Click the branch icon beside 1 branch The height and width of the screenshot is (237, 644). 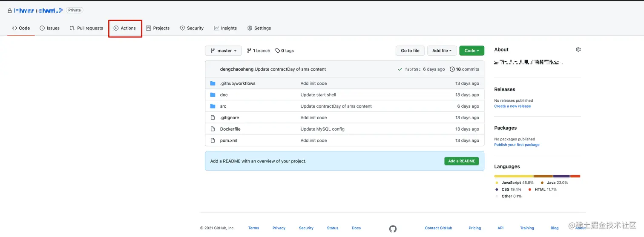pyautogui.click(x=249, y=51)
